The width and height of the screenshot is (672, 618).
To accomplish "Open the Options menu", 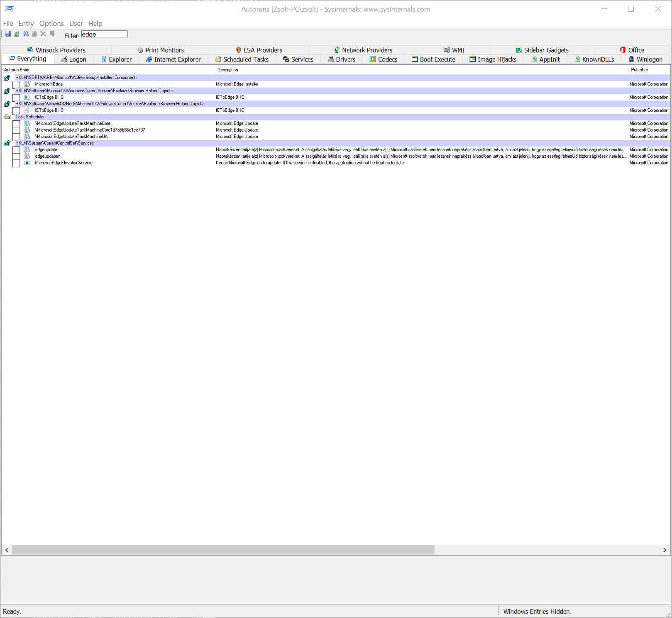I will point(51,24).
